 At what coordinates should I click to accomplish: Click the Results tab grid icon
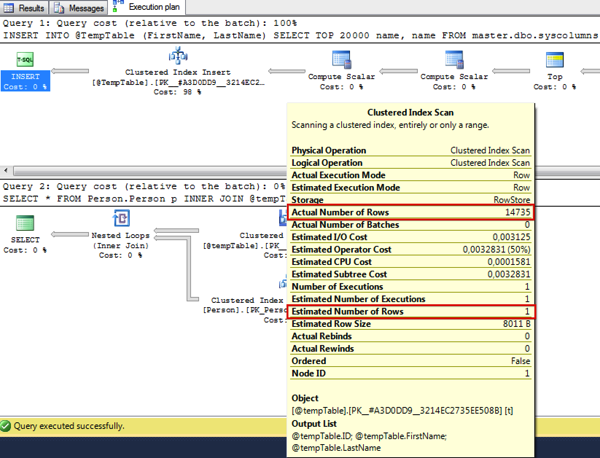click(x=8, y=8)
